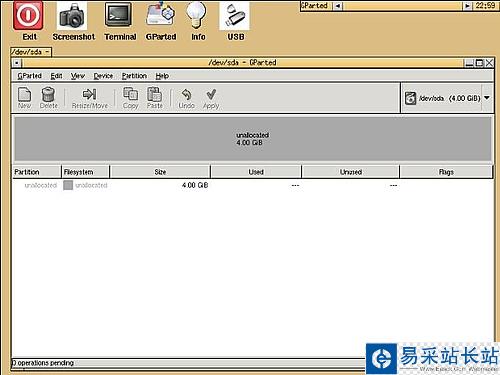Viewport: 500px width, 375px height.
Task: Open the GParted desktop icon
Action: 161,14
